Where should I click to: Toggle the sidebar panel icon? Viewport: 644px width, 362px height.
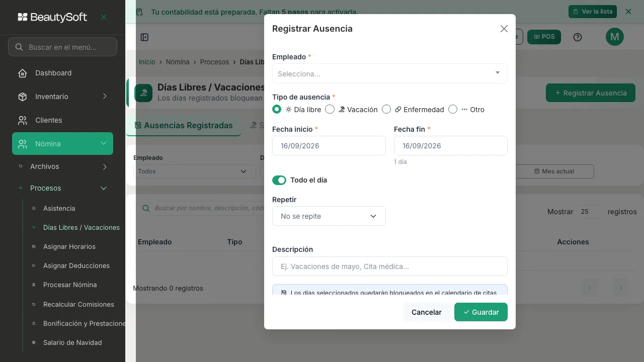tap(144, 37)
